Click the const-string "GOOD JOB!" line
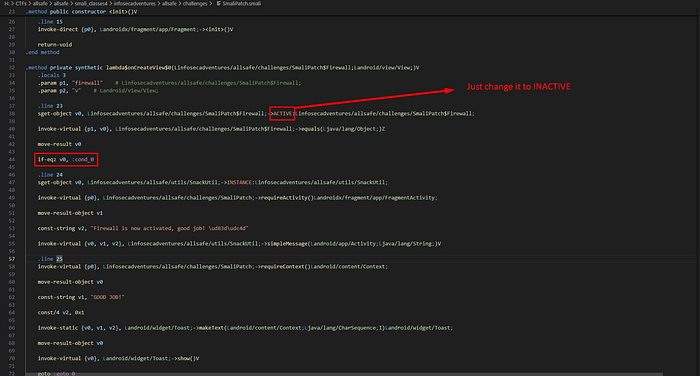Image resolution: width=700 pixels, height=376 pixels. pos(81,297)
